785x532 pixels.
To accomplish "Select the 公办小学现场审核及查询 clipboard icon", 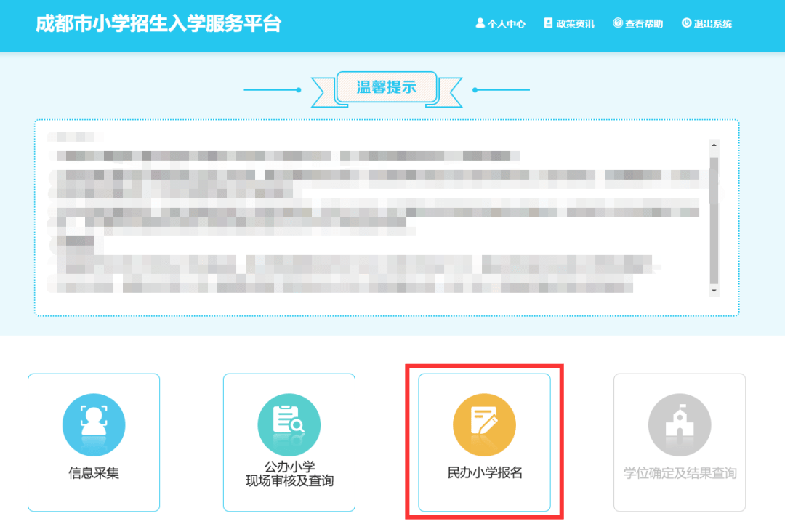I will click(x=289, y=424).
